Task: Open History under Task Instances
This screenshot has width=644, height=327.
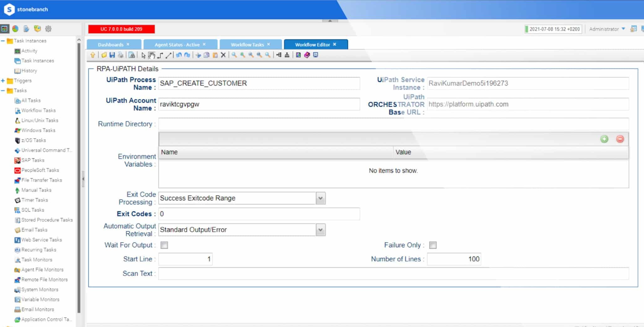Action: (x=29, y=71)
